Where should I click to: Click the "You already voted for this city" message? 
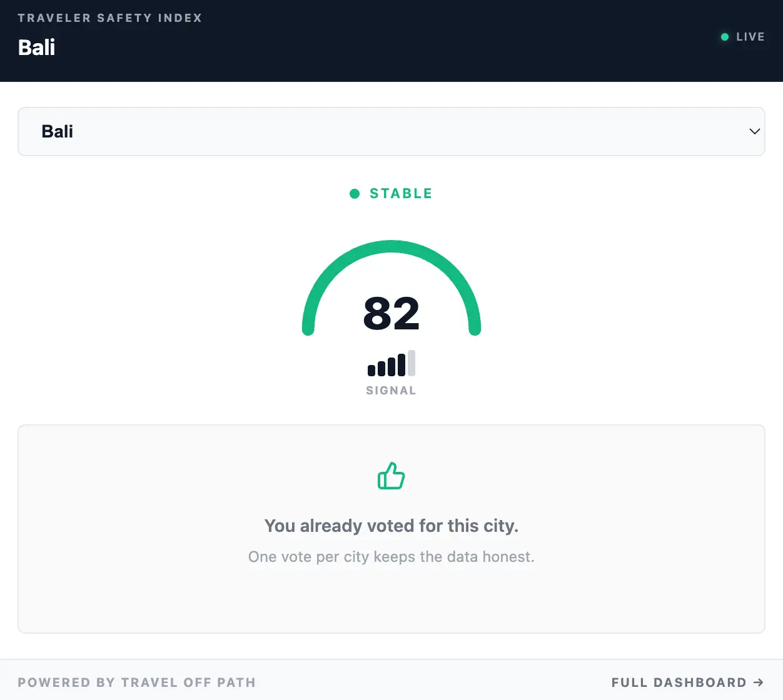391,526
